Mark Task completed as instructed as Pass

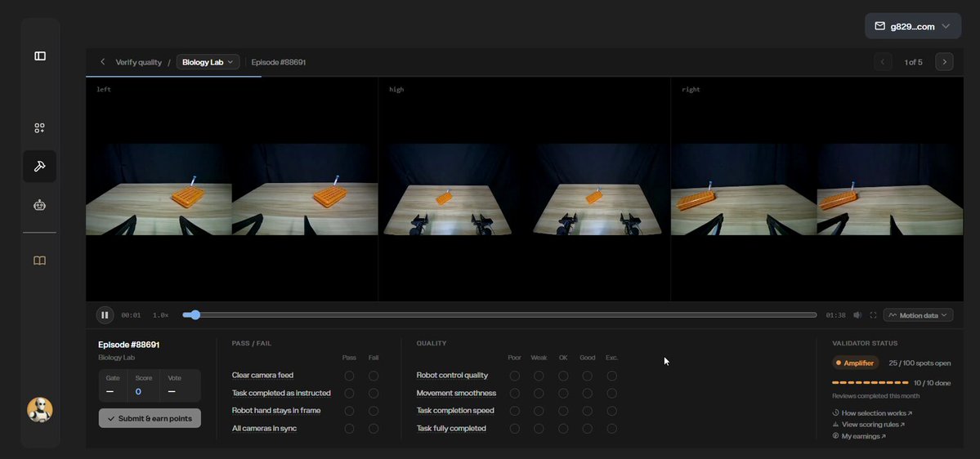tap(349, 394)
